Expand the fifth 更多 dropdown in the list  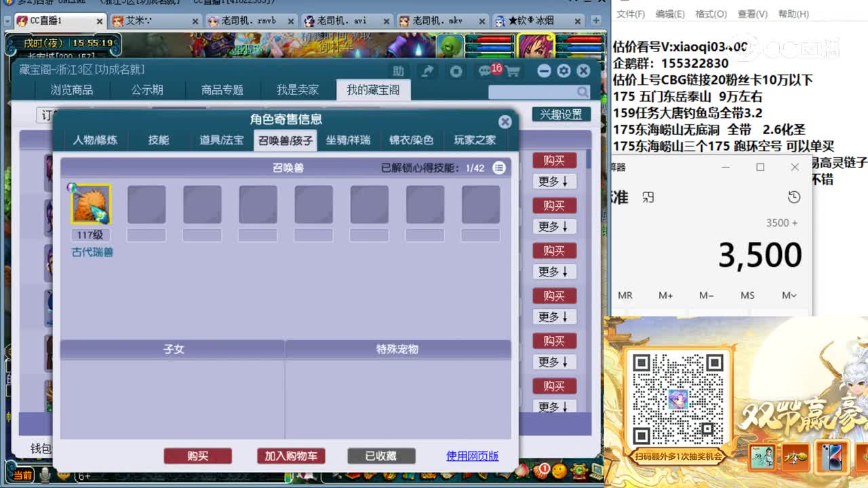click(x=554, y=362)
